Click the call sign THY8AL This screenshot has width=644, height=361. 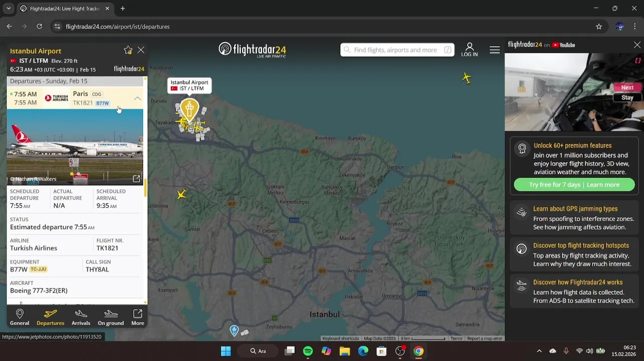click(97, 269)
